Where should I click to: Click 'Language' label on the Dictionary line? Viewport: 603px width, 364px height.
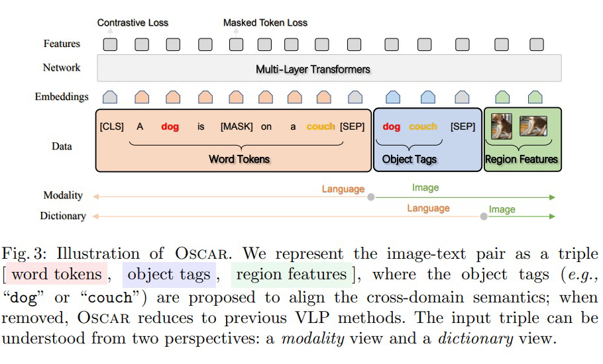pos(429,208)
